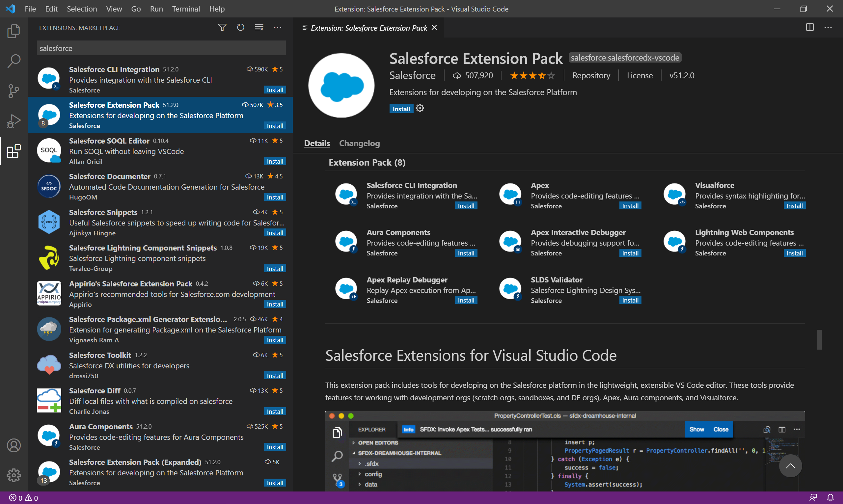Open the Accounts icon in activity bar

pos(14,445)
